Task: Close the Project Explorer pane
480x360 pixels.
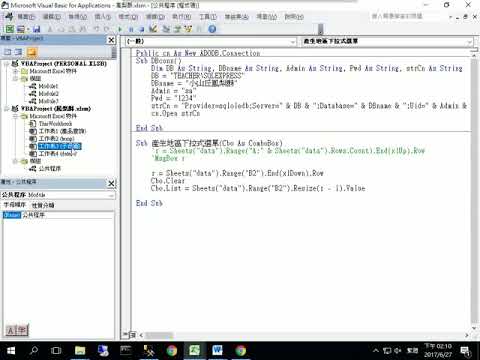Action: point(111,40)
